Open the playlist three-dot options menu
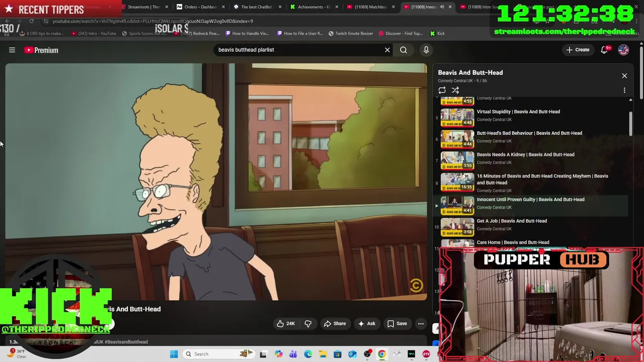This screenshot has width=644, height=362. coord(624,90)
